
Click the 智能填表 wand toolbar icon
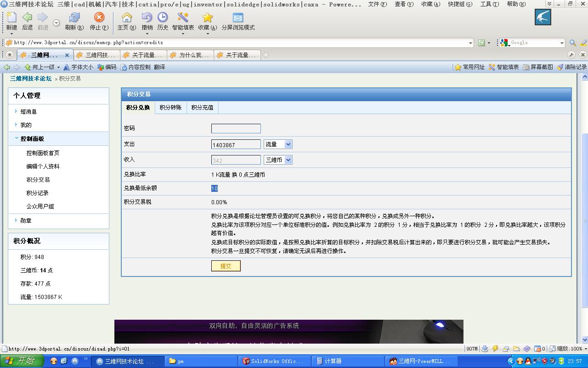point(183,18)
